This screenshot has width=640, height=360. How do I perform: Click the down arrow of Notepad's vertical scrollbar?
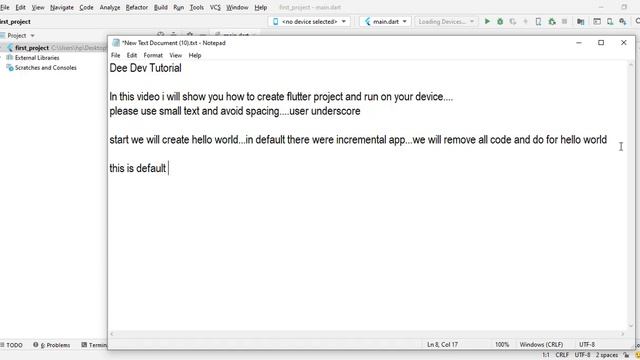pos(631,326)
